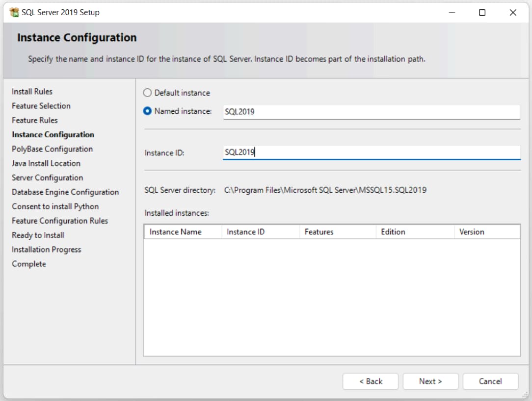Click the Named instance text field

point(371,112)
